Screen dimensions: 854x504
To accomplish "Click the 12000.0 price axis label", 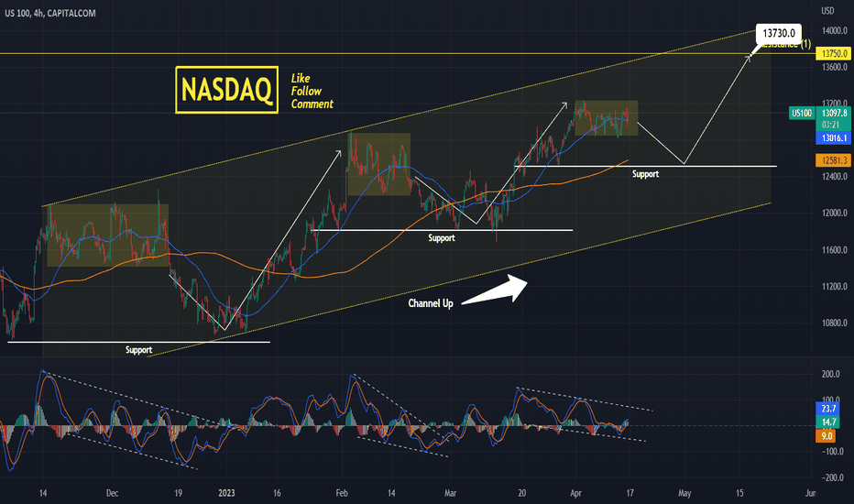I will pos(835,213).
